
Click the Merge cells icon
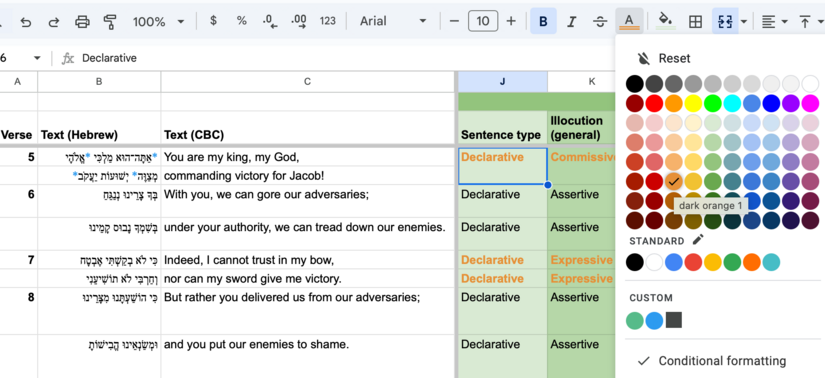726,22
